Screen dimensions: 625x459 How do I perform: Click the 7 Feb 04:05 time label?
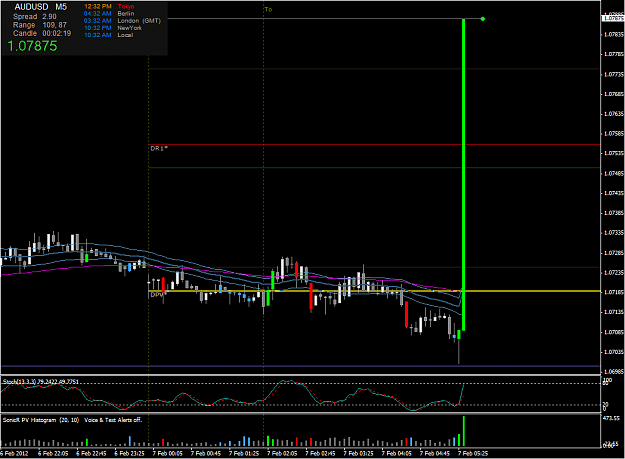point(397,453)
